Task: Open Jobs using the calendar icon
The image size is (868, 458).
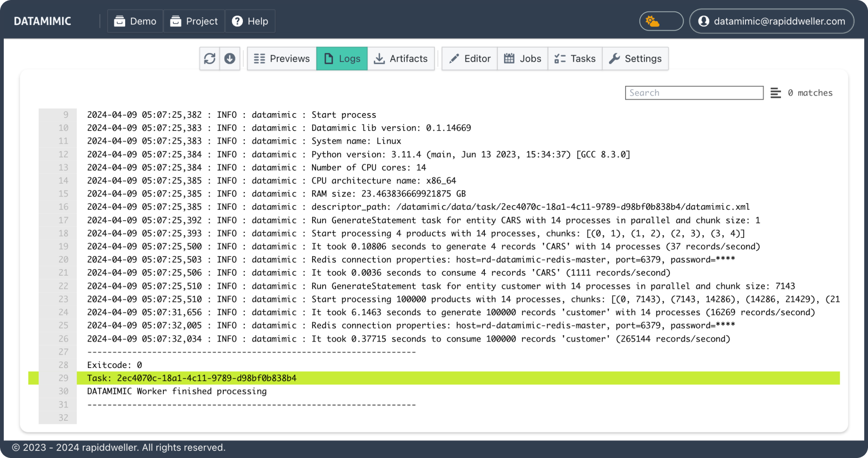Action: [509, 58]
